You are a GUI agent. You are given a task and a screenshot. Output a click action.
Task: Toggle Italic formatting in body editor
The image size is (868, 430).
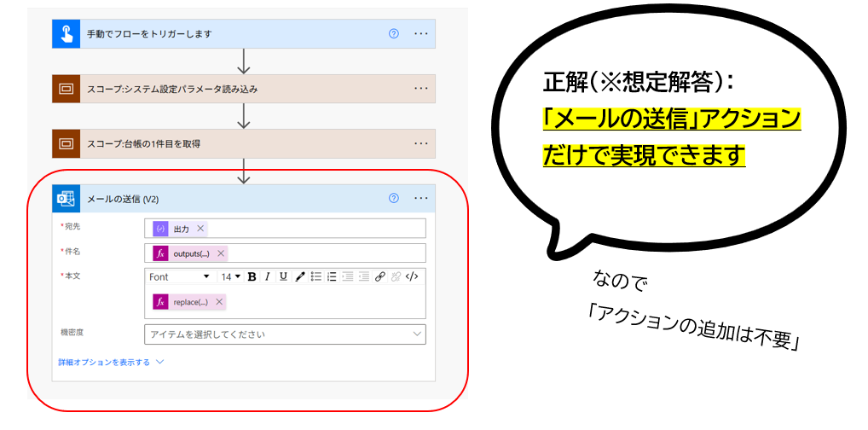click(x=268, y=276)
